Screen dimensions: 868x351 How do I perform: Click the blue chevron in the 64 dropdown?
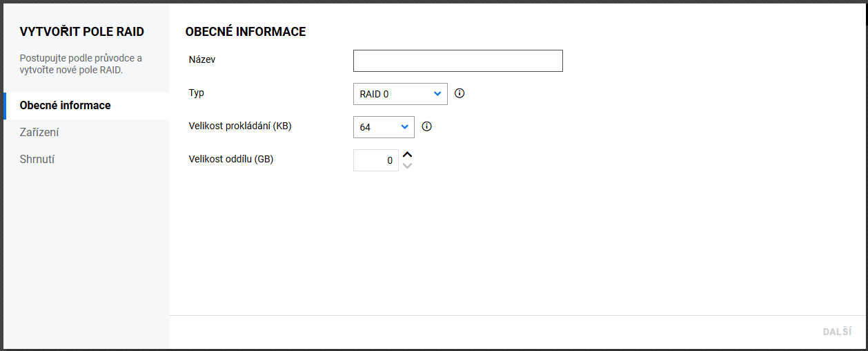(x=404, y=127)
